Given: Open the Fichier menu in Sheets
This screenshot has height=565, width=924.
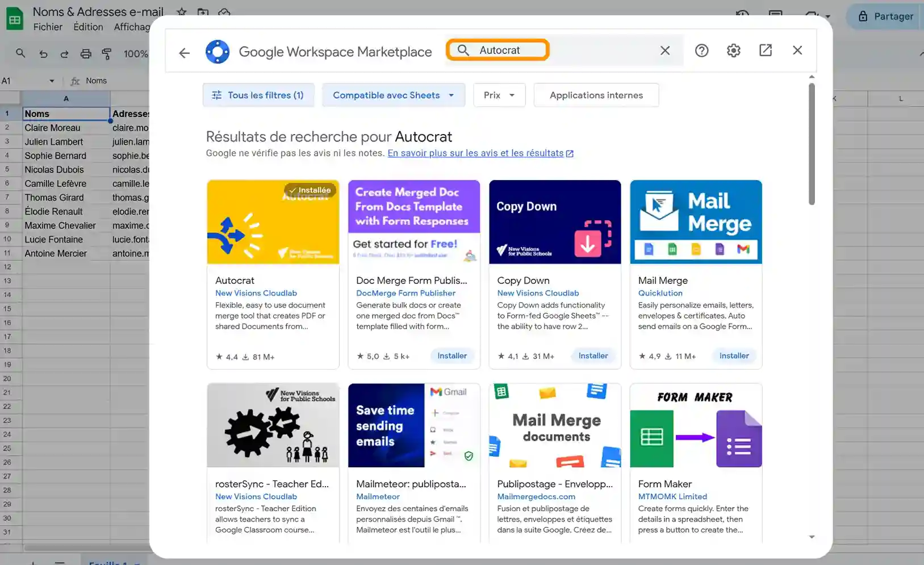Looking at the screenshot, I should point(48,27).
